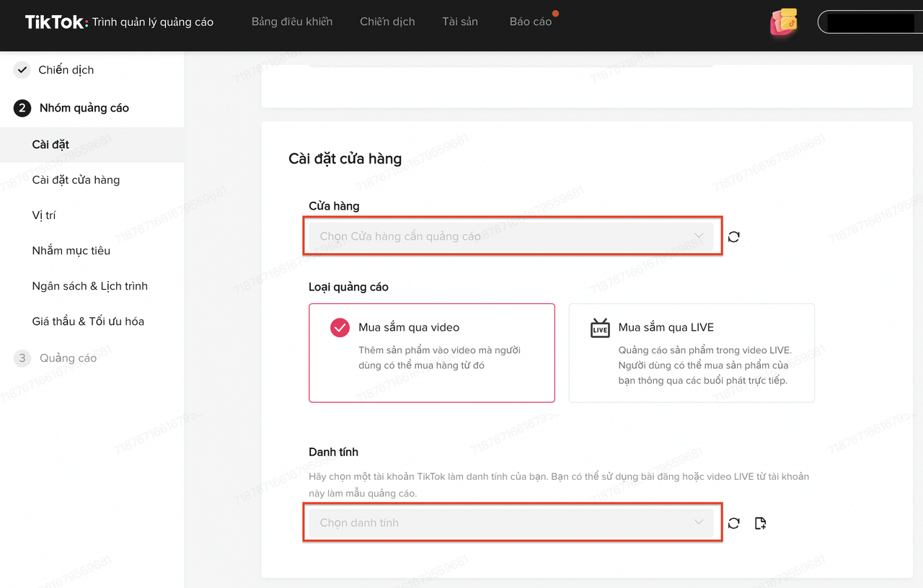Click the LIVE TV icon
Screen dimensions: 923x588
point(600,328)
